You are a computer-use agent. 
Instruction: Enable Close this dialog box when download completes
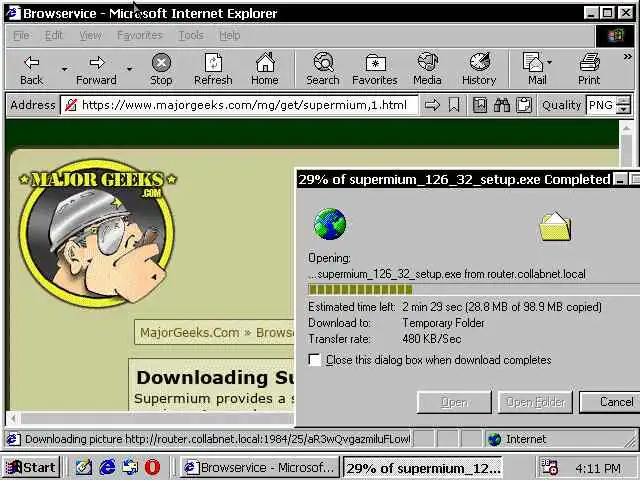[314, 360]
